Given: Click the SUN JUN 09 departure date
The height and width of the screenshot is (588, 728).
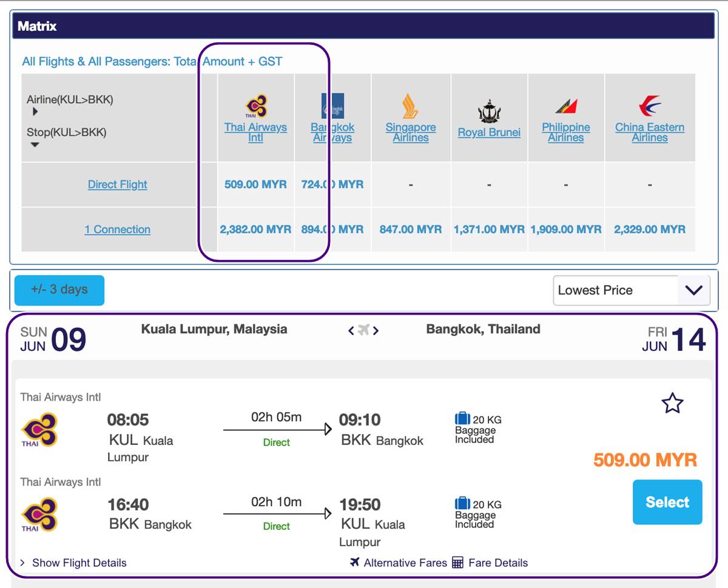Looking at the screenshot, I should [53, 339].
